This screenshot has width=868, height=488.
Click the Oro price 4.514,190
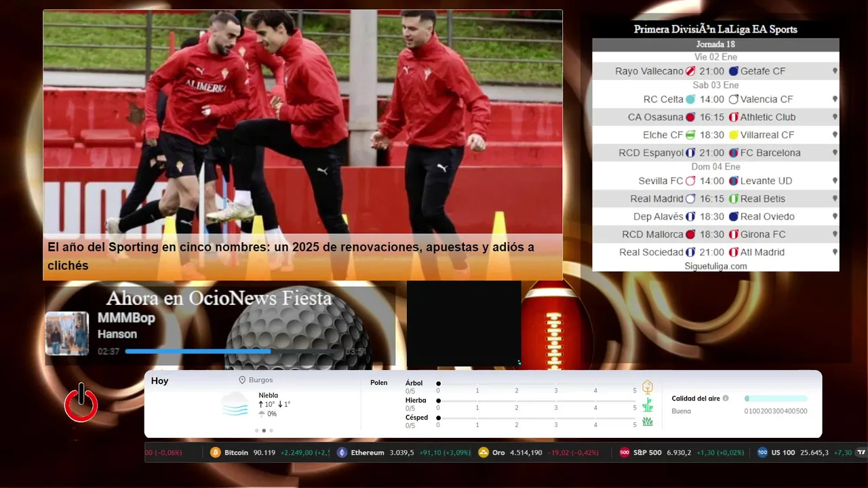click(x=526, y=452)
